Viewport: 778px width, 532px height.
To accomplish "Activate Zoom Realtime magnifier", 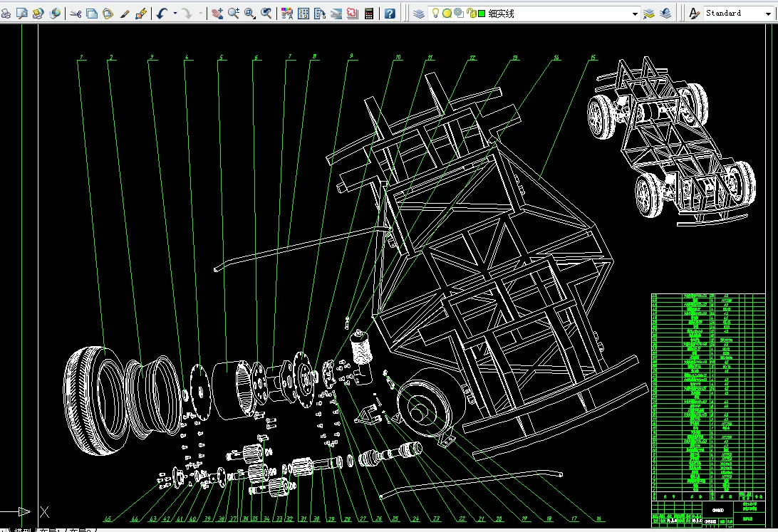I will click(234, 14).
